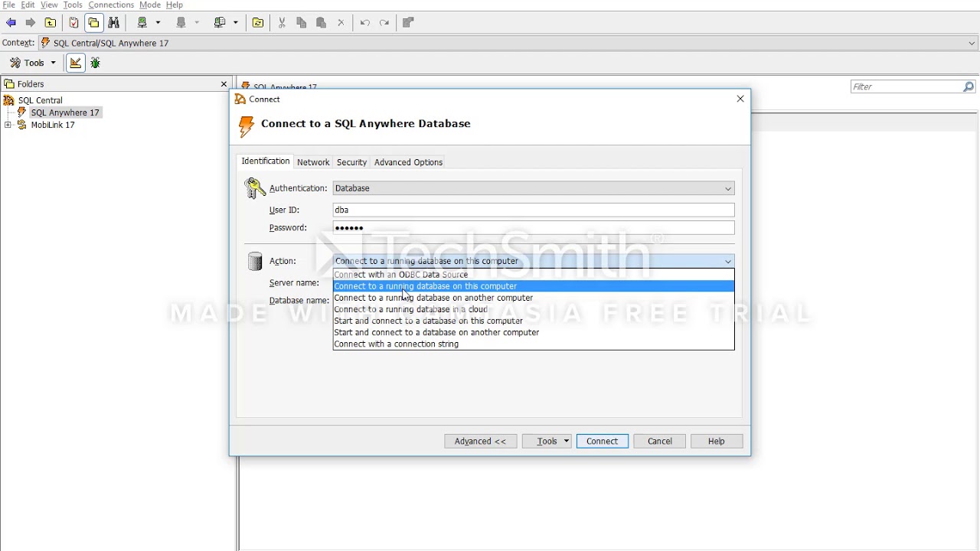Go up one folder level icon

click(x=51, y=23)
